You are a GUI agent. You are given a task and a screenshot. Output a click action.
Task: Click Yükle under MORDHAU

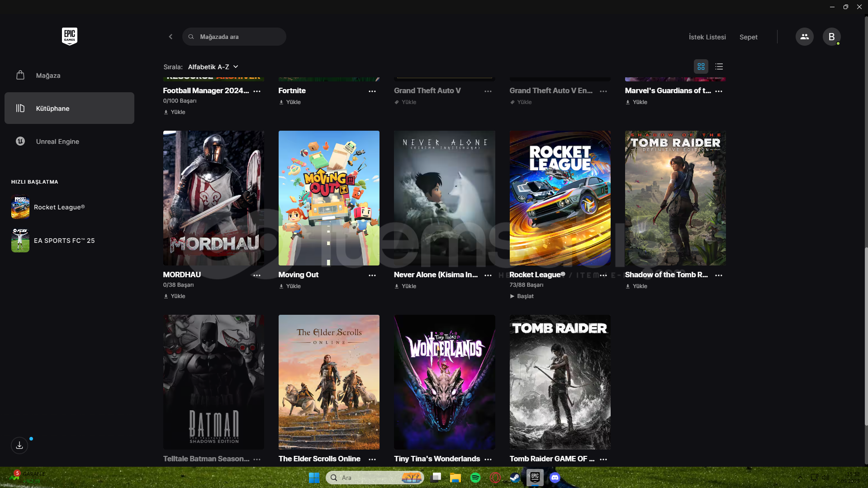pyautogui.click(x=175, y=296)
